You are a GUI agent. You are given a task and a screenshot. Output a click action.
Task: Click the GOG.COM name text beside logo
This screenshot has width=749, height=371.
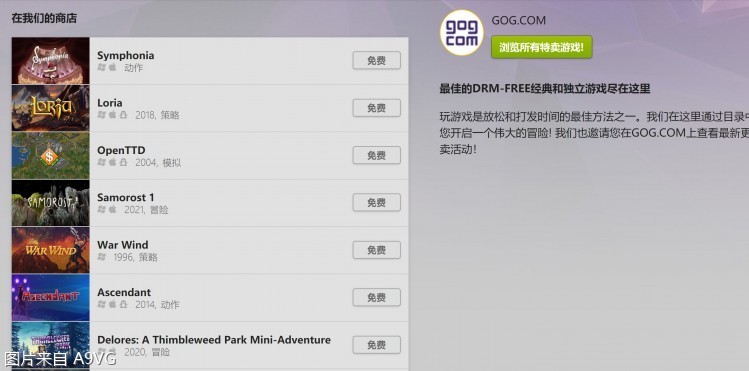(518, 21)
